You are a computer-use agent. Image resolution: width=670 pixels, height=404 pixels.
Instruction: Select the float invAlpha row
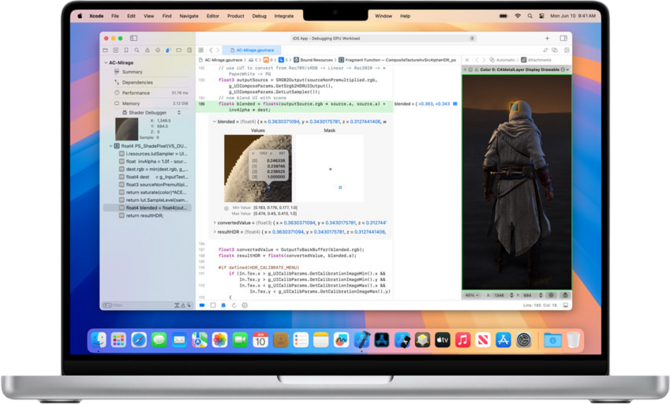[153, 161]
